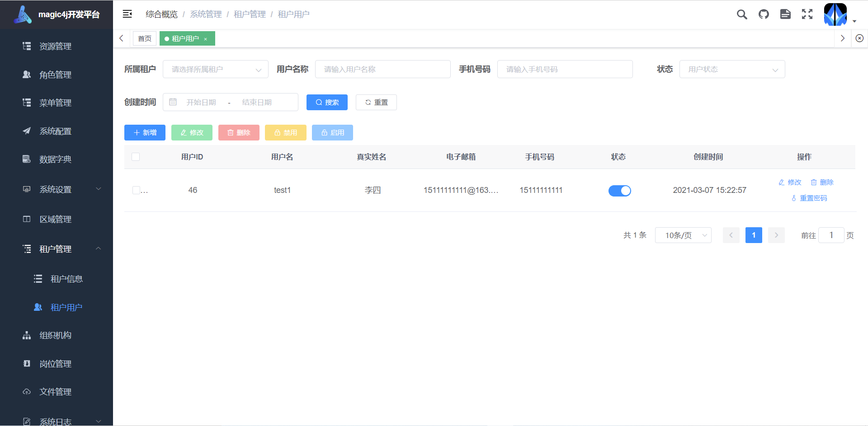
Task: Open 角色管理 in sidebar
Action: (57, 75)
